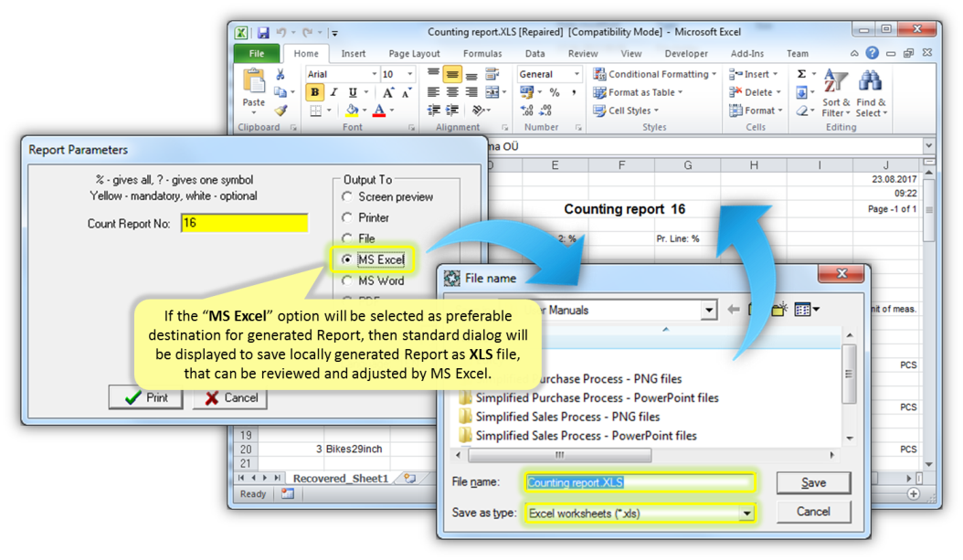Click the Underline icon in the ribbon
Image resolution: width=963 pixels, height=560 pixels.
click(353, 92)
